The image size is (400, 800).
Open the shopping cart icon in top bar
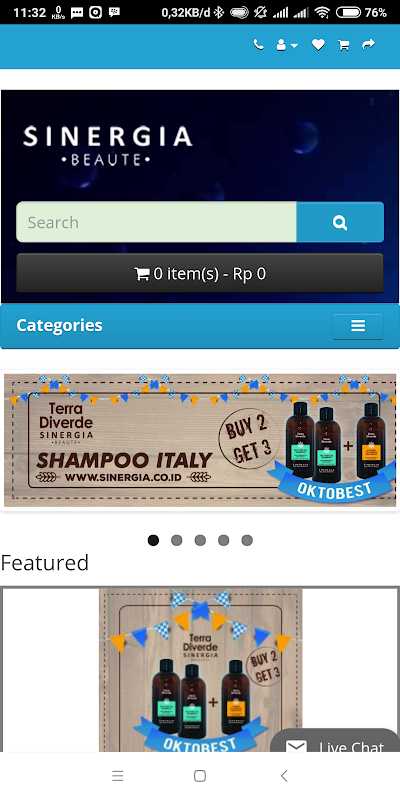coord(343,45)
